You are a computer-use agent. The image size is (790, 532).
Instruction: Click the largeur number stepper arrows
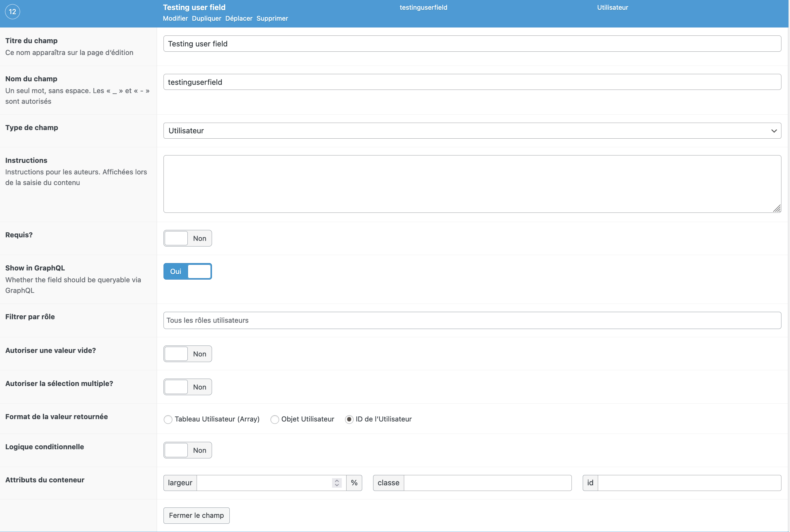(337, 483)
